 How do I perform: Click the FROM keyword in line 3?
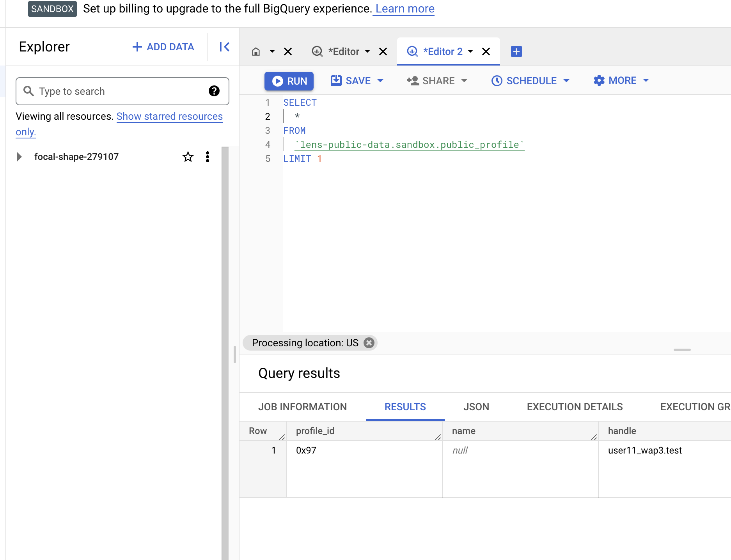click(295, 131)
